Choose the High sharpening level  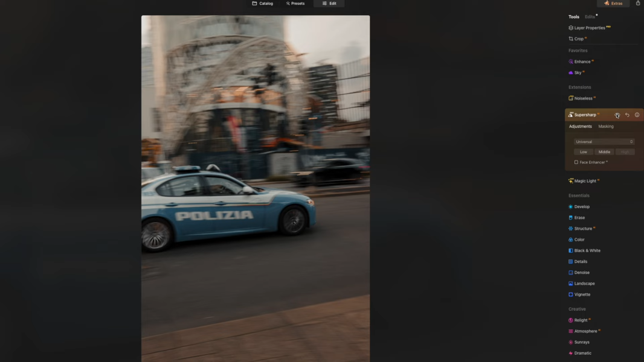(x=625, y=152)
